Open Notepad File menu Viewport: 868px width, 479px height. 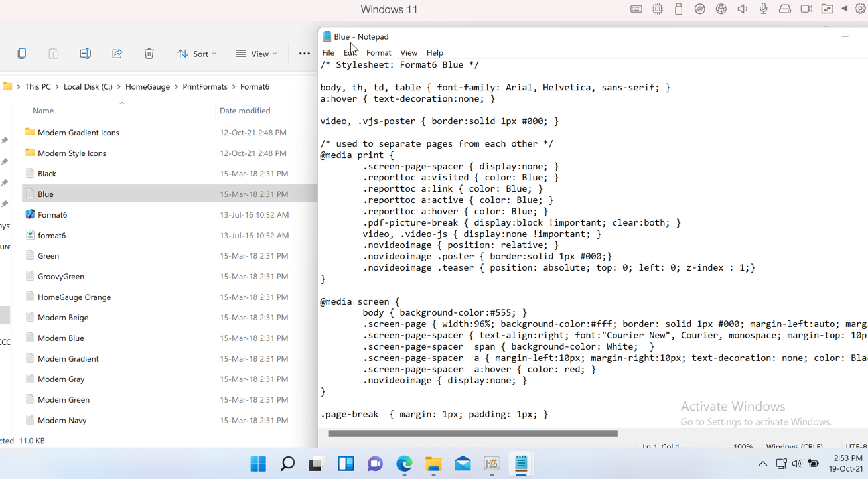[x=328, y=53]
